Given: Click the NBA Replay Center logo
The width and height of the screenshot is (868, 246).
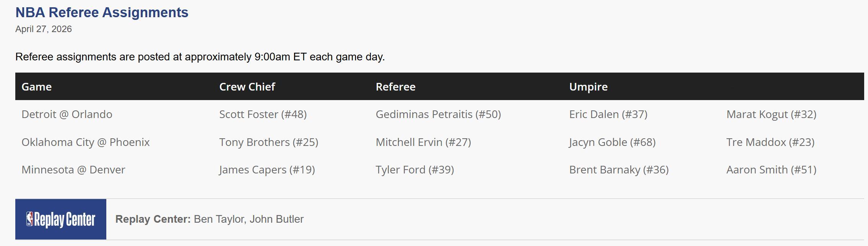Looking at the screenshot, I should point(61,219).
